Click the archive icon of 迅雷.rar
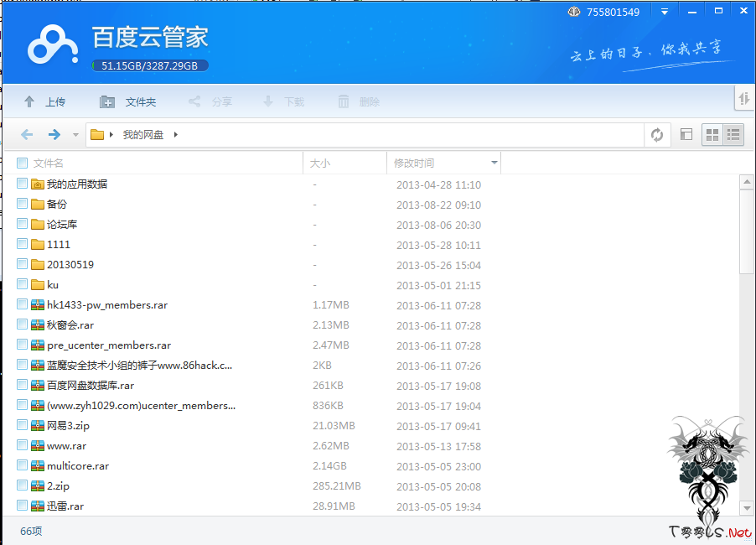756x545 pixels. tap(38, 506)
